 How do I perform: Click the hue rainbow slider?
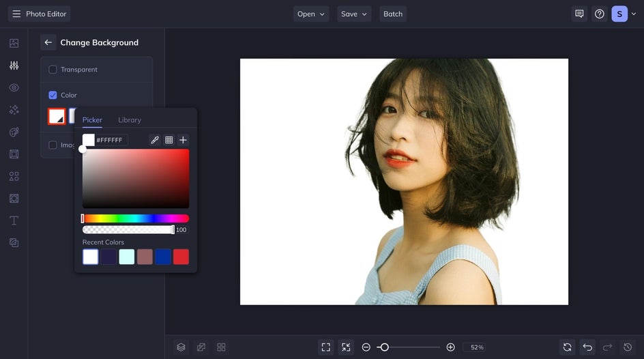136,218
